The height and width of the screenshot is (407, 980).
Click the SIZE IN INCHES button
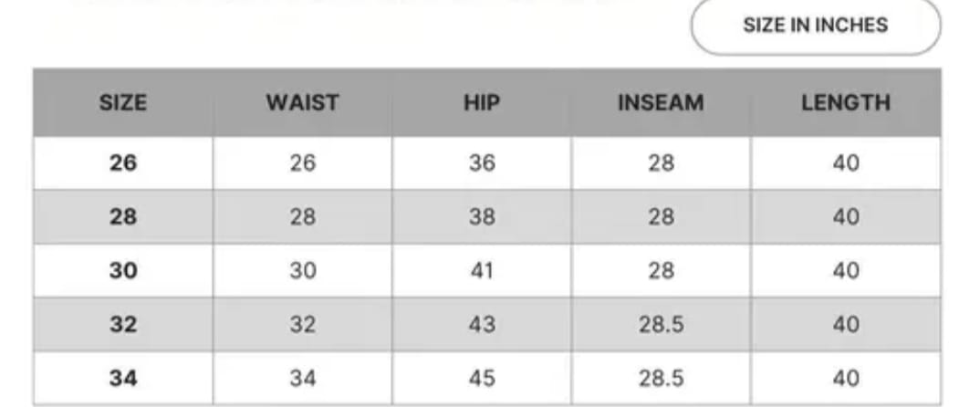[x=815, y=26]
